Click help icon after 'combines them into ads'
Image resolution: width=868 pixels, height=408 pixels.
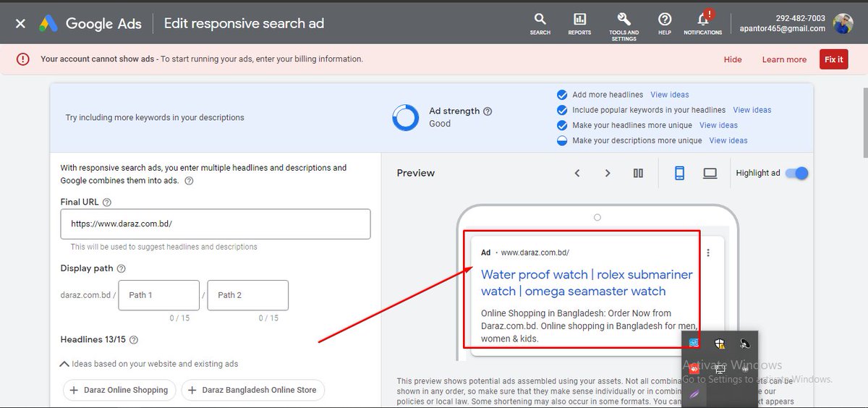(x=189, y=181)
